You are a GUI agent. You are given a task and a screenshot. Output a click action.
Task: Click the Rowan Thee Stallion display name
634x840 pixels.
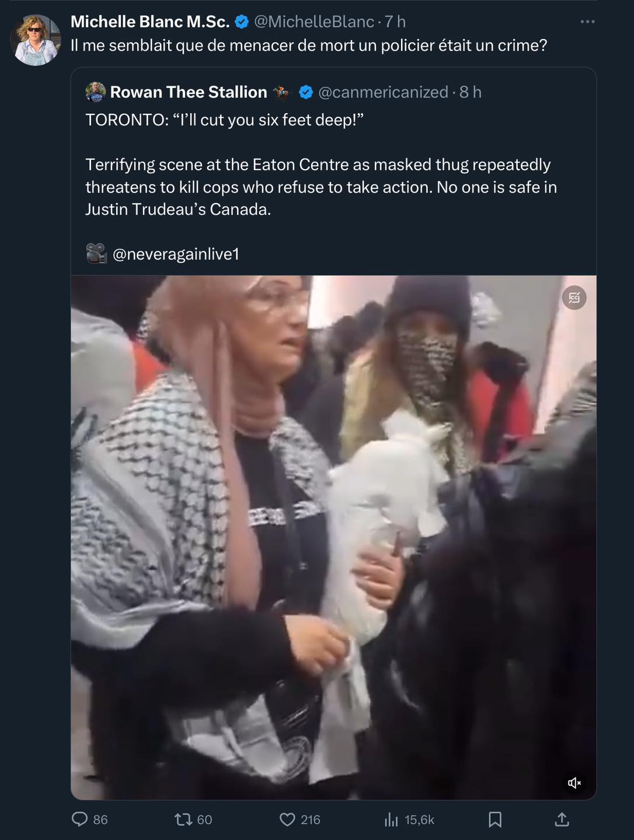coord(189,92)
